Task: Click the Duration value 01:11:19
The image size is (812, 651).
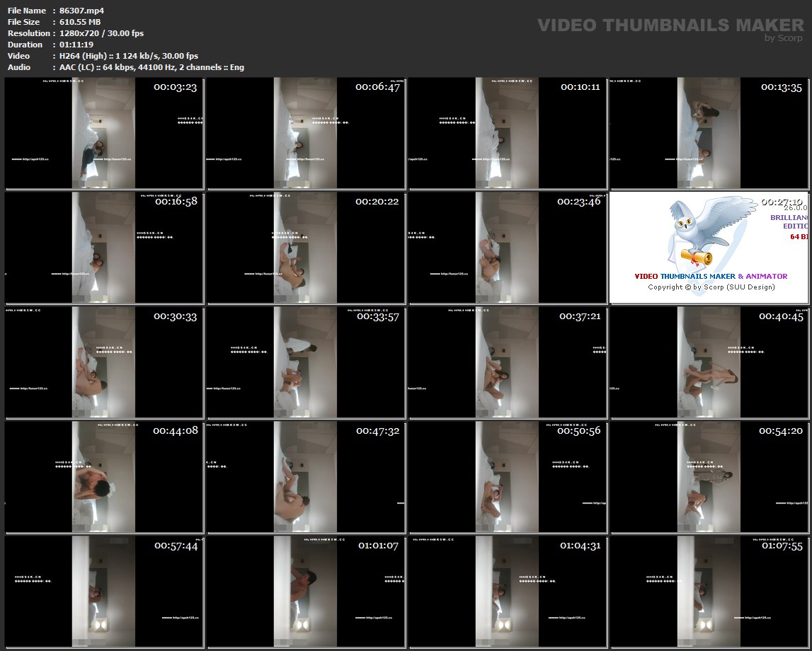Action: [x=76, y=45]
